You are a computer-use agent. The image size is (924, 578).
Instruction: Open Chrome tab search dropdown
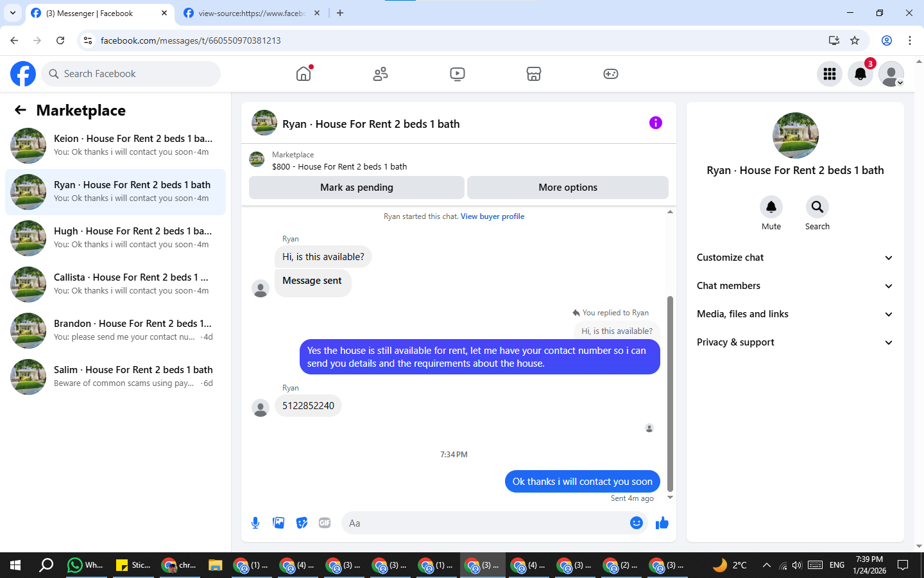click(x=12, y=13)
